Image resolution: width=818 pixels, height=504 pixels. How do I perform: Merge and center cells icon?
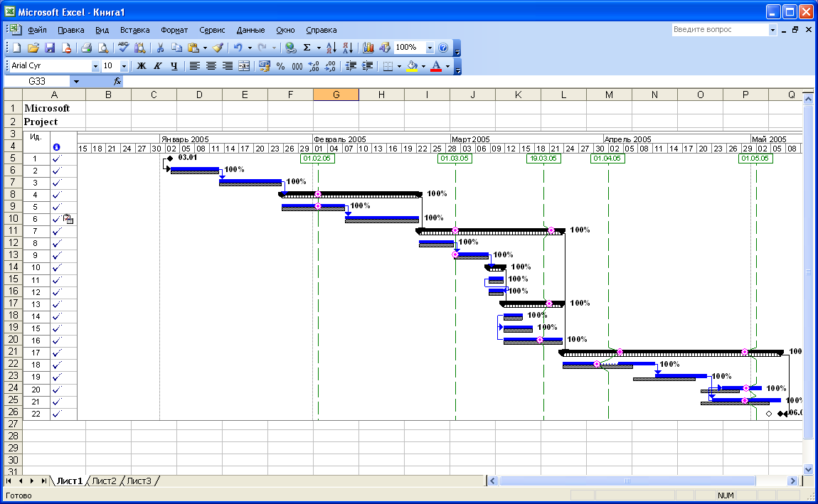coord(244,66)
